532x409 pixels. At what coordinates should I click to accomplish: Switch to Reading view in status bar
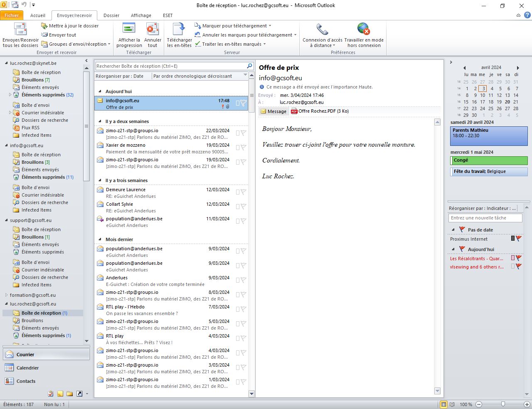coord(452,404)
